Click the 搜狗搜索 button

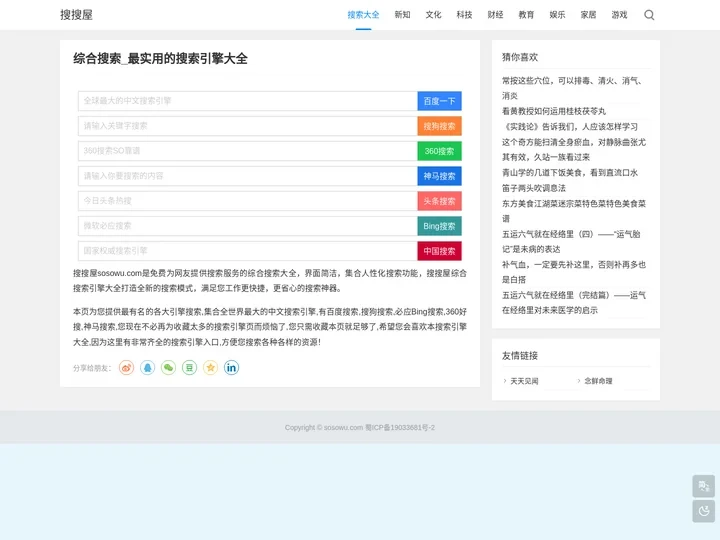[x=439, y=126]
